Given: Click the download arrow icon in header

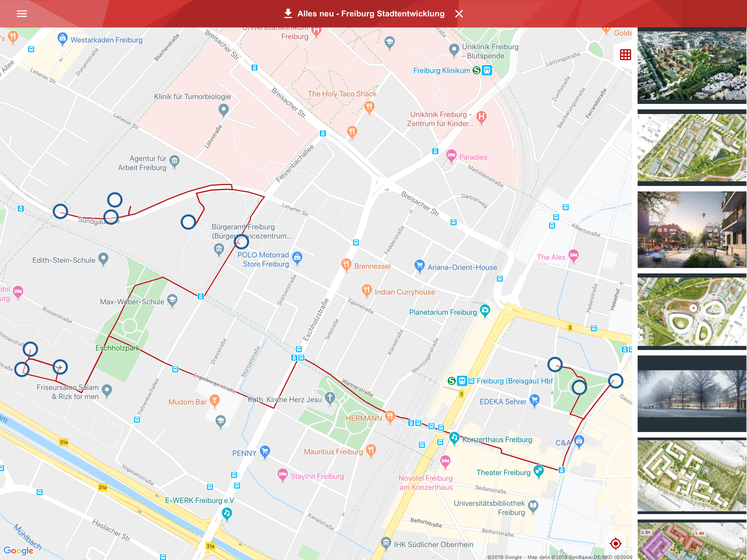Looking at the screenshot, I should [288, 13].
